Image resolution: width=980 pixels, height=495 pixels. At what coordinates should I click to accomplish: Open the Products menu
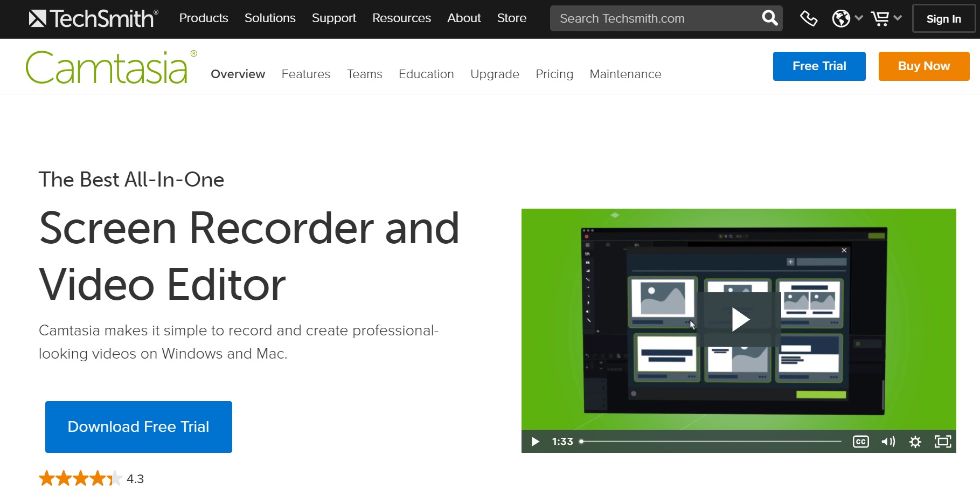tap(204, 18)
